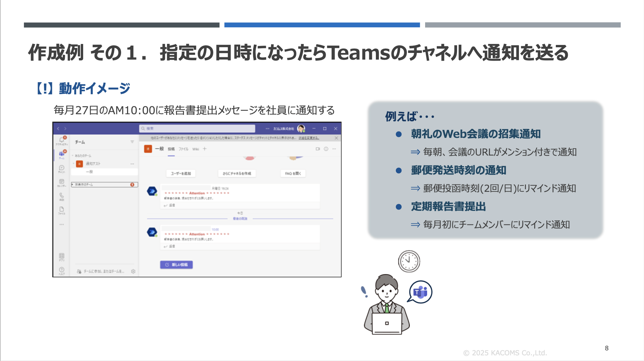Click the ユーザーを追加 button

pyautogui.click(x=181, y=174)
